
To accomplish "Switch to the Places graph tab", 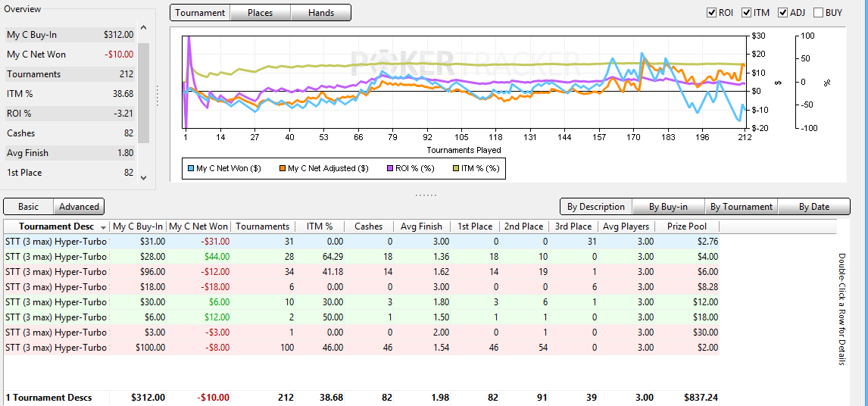I will (261, 13).
